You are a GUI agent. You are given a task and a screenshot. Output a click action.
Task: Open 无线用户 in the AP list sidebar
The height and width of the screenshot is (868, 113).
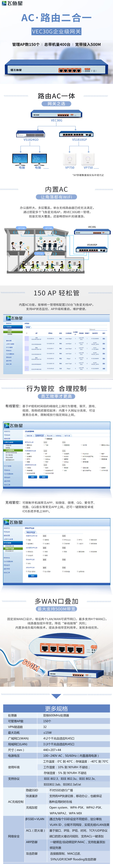9,330
